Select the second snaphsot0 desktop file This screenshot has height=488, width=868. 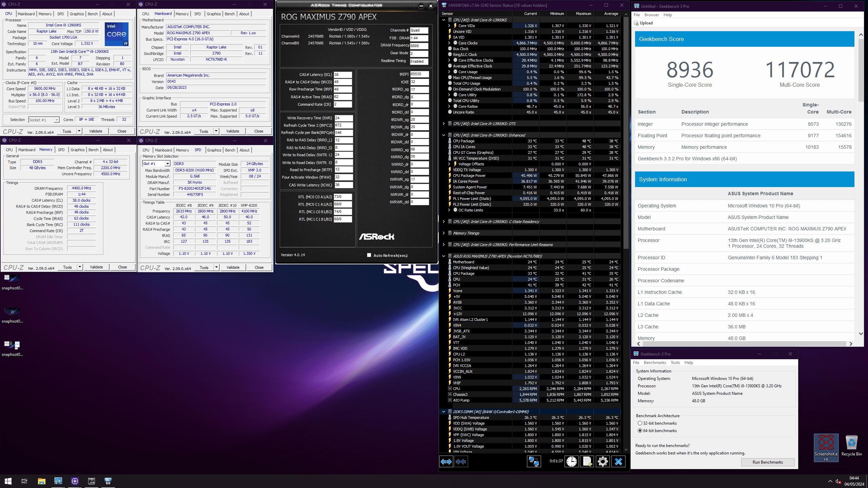click(12, 316)
